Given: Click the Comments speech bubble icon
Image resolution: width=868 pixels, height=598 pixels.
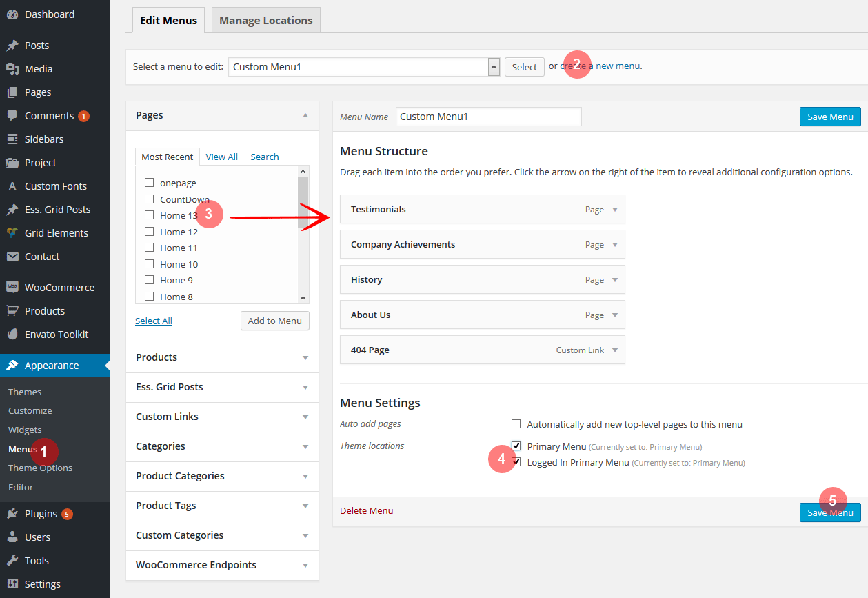Looking at the screenshot, I should (x=12, y=116).
